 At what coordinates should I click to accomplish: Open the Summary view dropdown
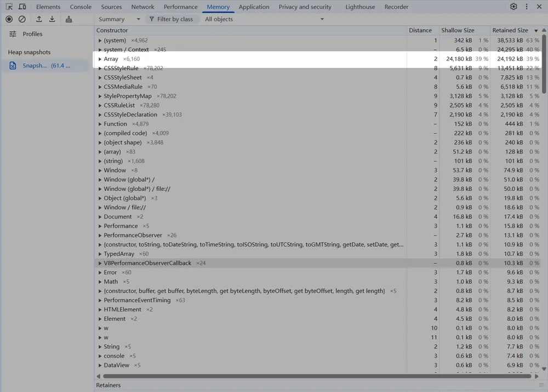coord(119,19)
